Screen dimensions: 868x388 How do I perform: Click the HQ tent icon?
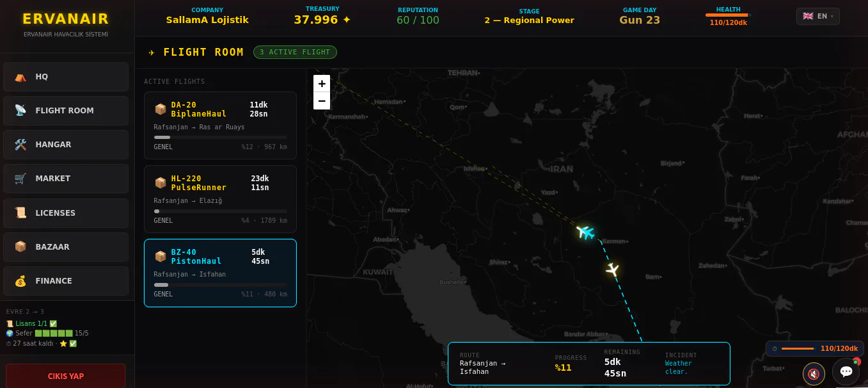tap(20, 77)
